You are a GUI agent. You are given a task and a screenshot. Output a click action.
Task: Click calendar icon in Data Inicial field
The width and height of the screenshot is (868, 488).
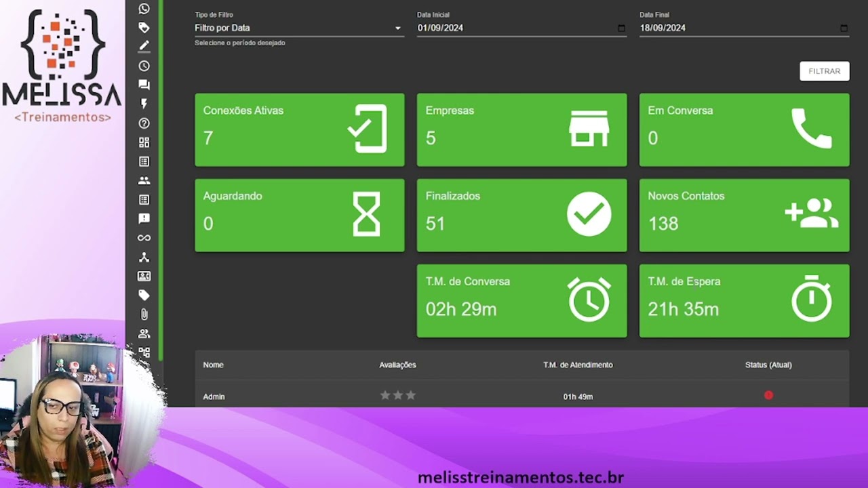click(x=621, y=28)
